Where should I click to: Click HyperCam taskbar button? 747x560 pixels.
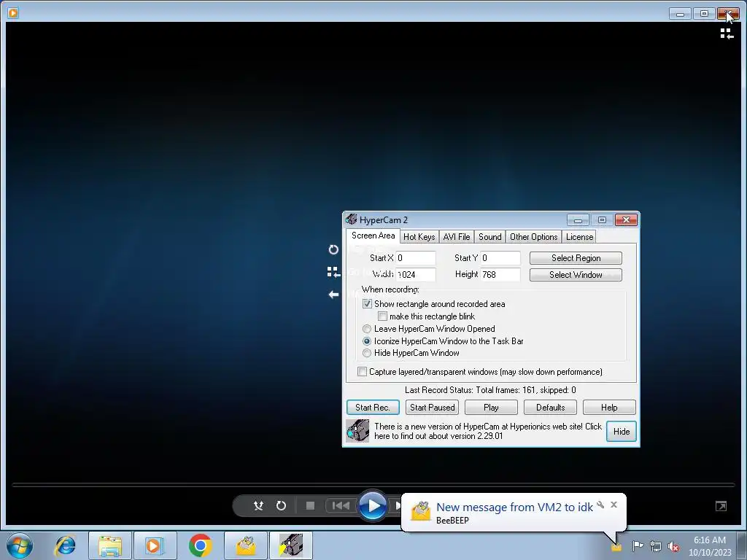click(291, 545)
